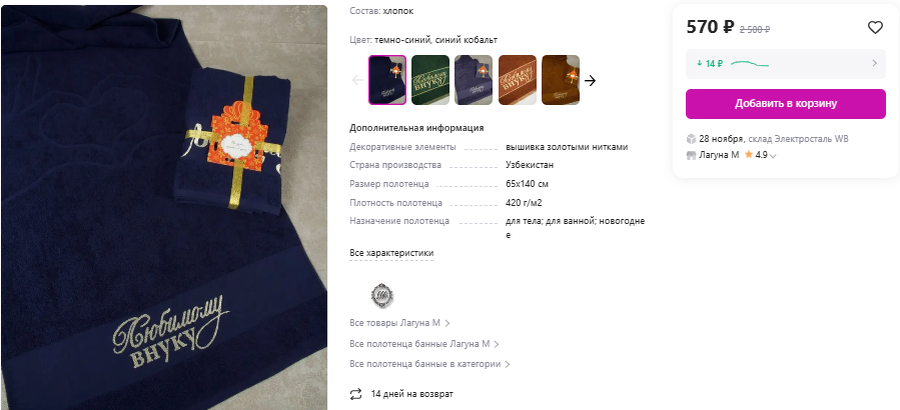Add item to favorites with heart icon

coord(875,27)
